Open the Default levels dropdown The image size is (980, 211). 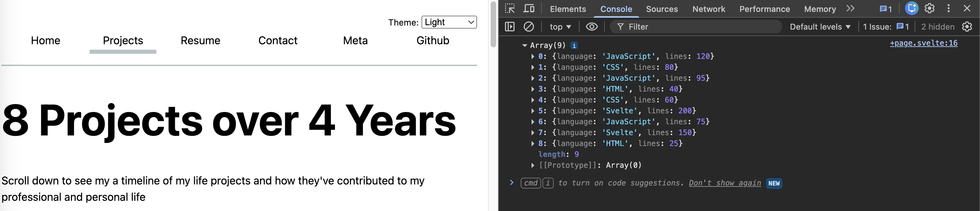[x=820, y=27]
